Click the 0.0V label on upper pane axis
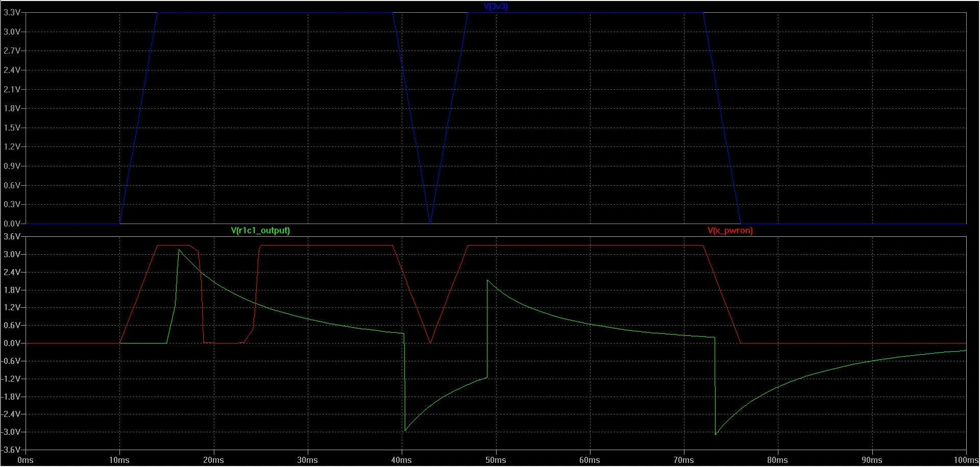The image size is (980, 467). tap(12, 224)
